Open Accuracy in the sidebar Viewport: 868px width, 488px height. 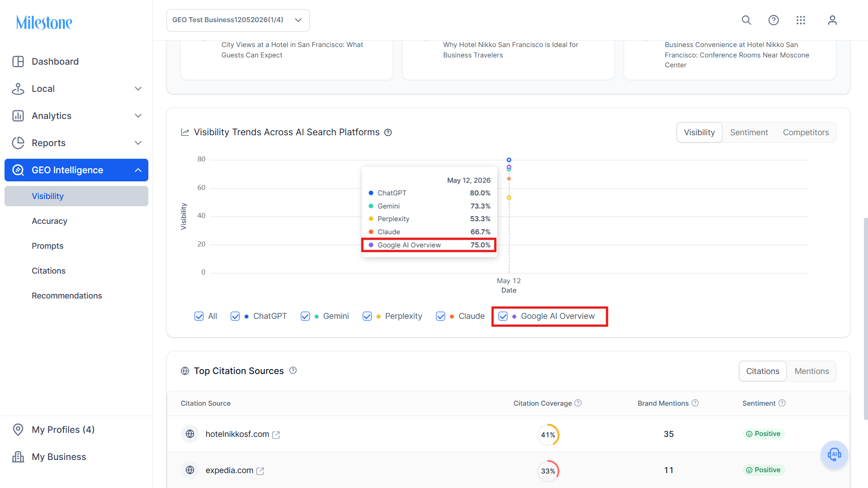coord(49,221)
